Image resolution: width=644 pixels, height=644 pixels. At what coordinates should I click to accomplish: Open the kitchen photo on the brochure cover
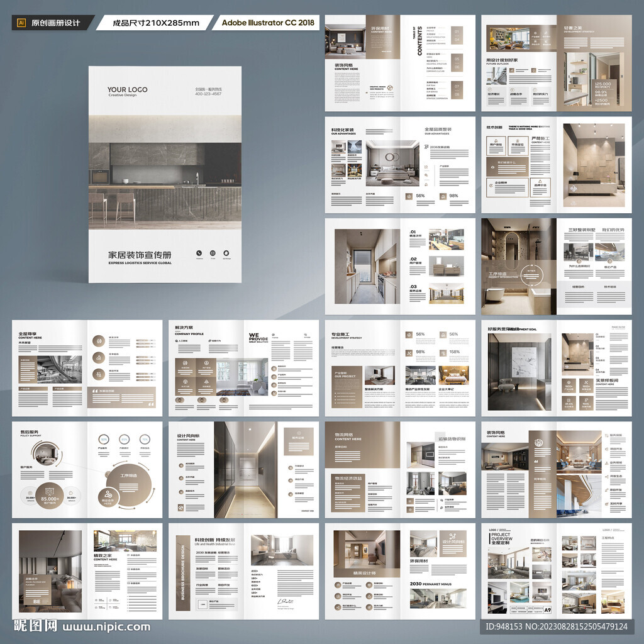(165, 172)
